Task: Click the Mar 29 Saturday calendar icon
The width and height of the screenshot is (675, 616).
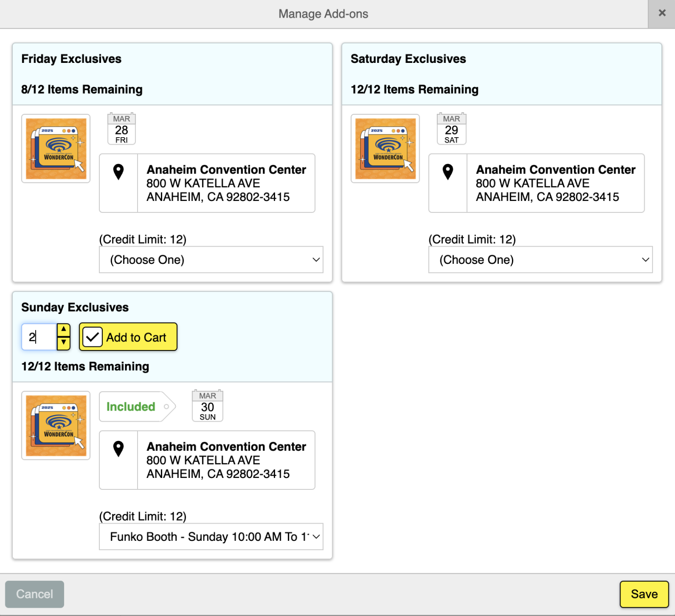Action: [x=451, y=129]
